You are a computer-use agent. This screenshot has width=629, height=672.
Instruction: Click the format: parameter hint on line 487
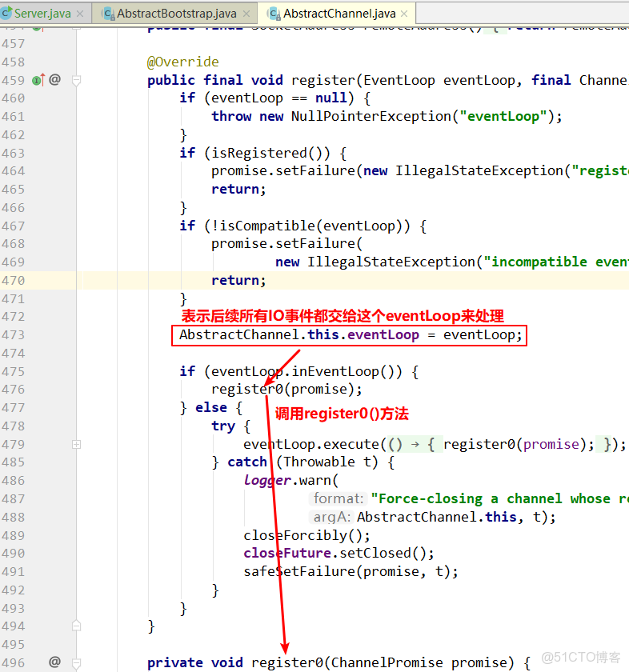point(339,499)
